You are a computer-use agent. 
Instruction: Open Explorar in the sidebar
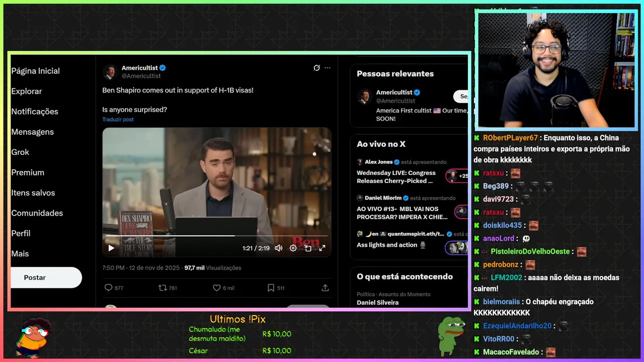(27, 91)
